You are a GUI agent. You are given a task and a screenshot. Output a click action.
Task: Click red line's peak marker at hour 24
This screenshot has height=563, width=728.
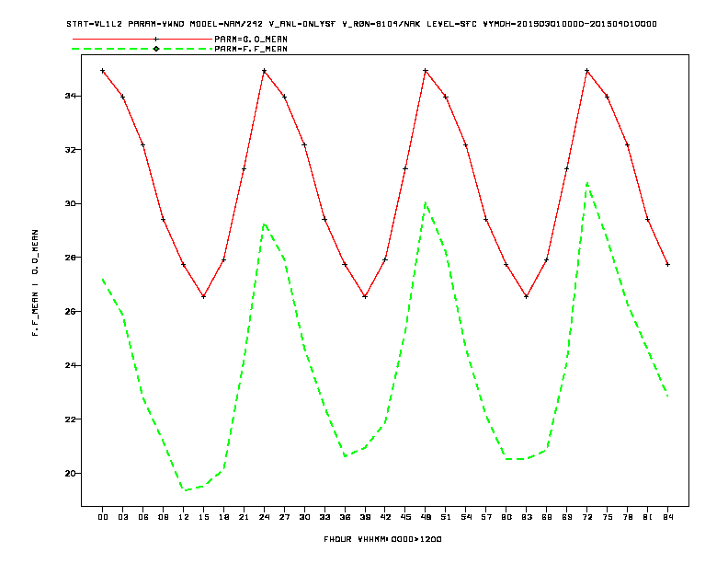(x=264, y=71)
